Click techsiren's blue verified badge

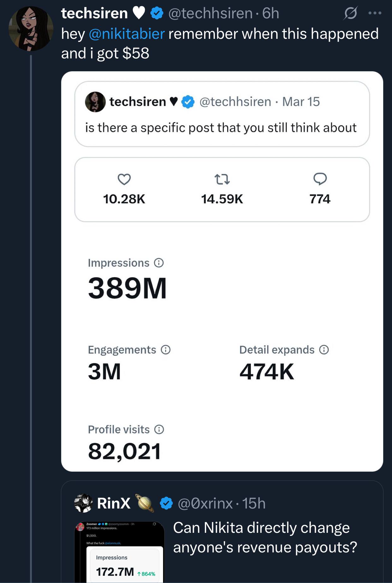point(156,14)
